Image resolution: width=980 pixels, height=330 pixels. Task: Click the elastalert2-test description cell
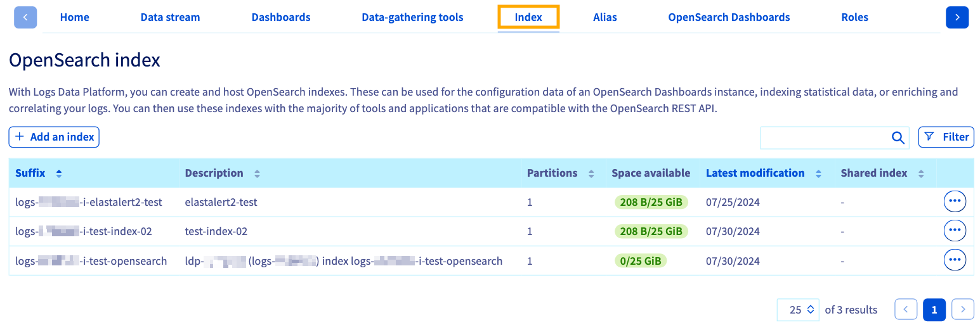tap(221, 202)
